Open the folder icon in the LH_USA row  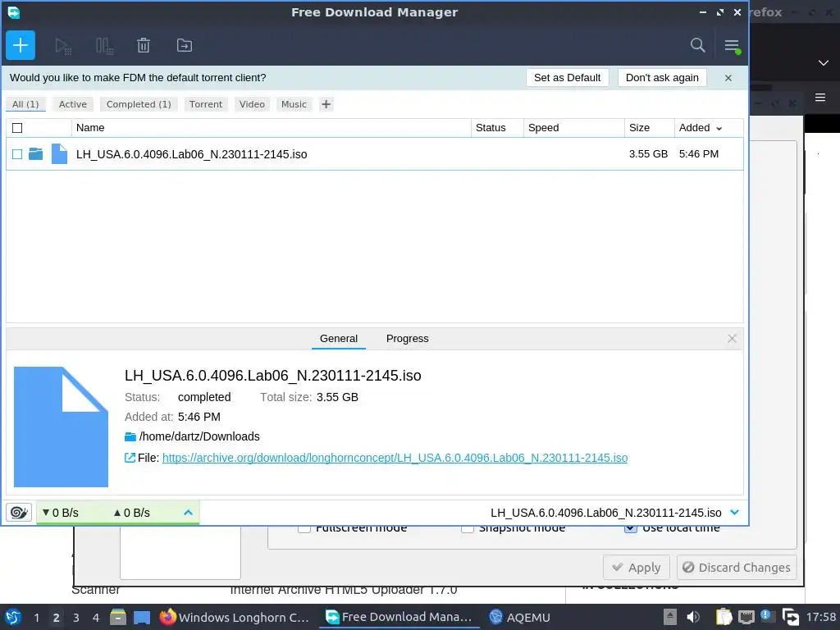36,154
